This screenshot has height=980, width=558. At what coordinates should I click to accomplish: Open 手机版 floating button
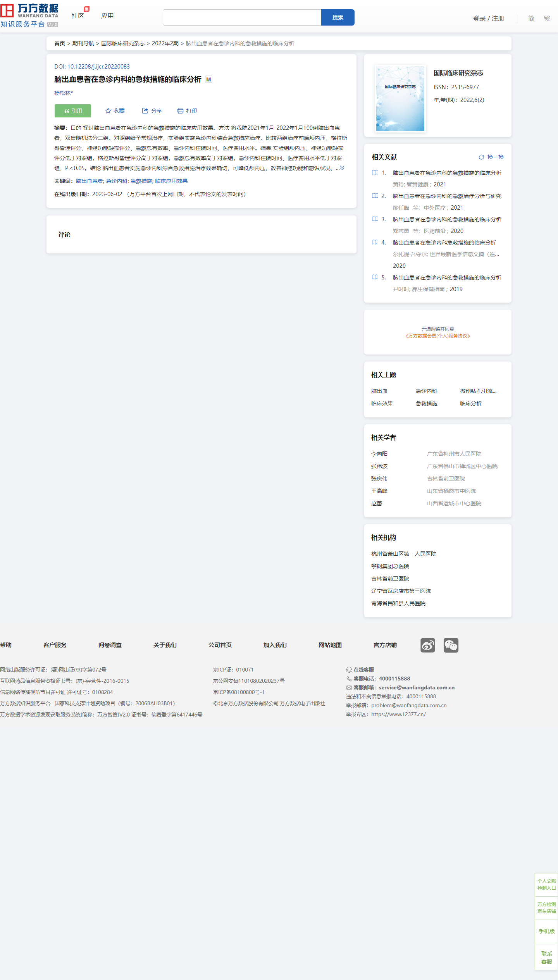[x=546, y=931]
